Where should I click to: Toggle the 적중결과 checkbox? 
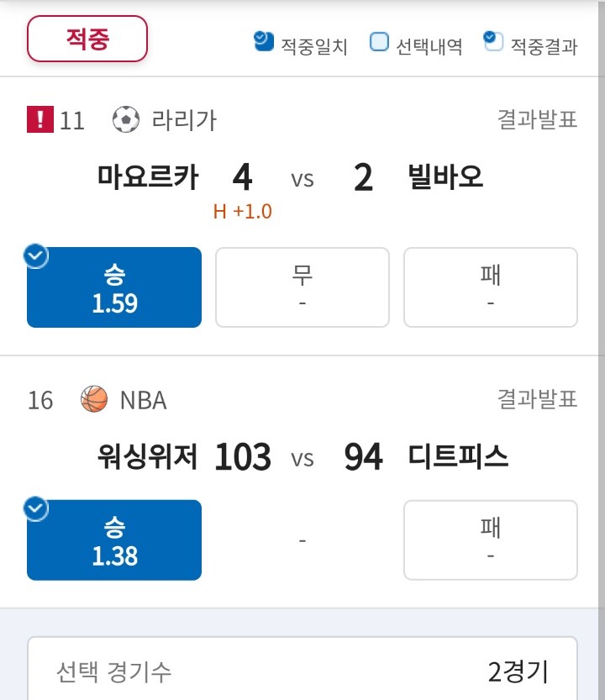[x=493, y=41]
